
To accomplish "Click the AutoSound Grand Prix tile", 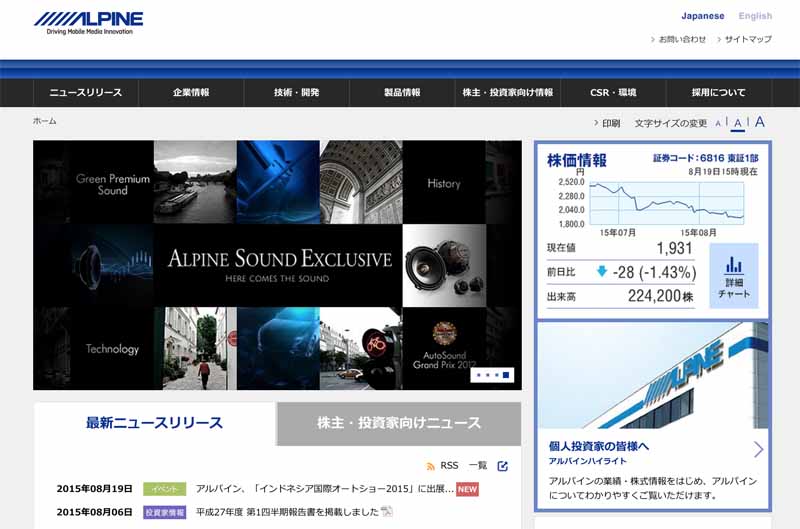I will click(x=444, y=349).
